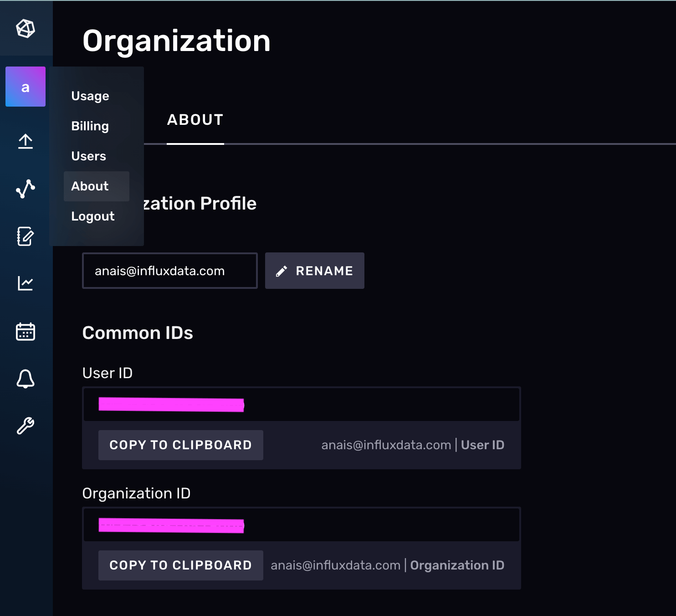Click the anais@influxdata.com name field
Image resolution: width=676 pixels, height=616 pixels.
click(x=169, y=271)
